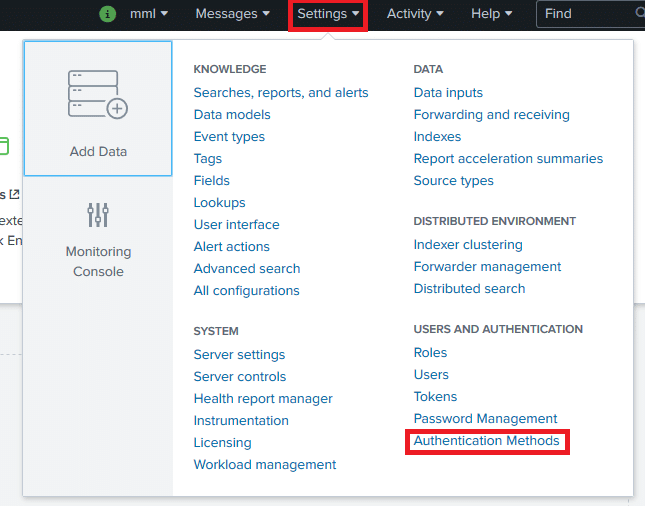Expand the Activity dropdown
This screenshot has height=506, width=645.
(x=415, y=14)
